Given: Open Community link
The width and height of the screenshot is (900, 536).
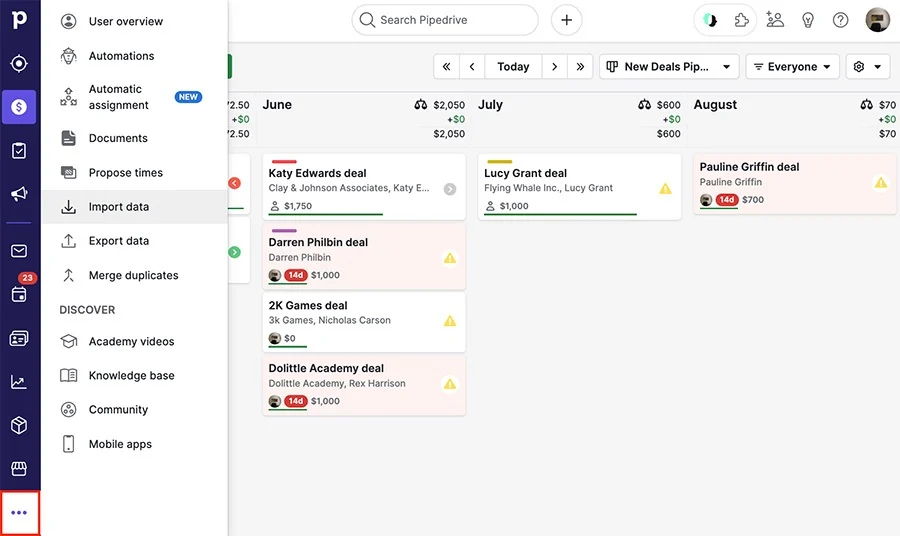Looking at the screenshot, I should click(x=135, y=410).
